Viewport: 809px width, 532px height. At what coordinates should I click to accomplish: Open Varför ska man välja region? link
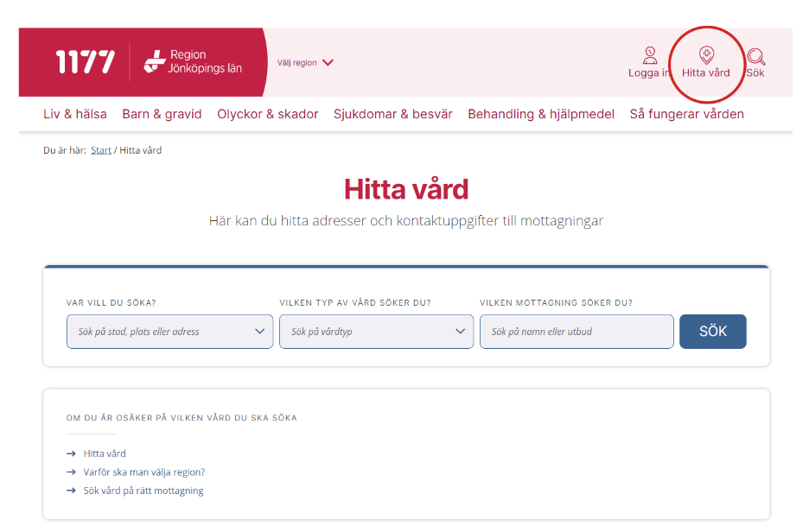click(144, 472)
